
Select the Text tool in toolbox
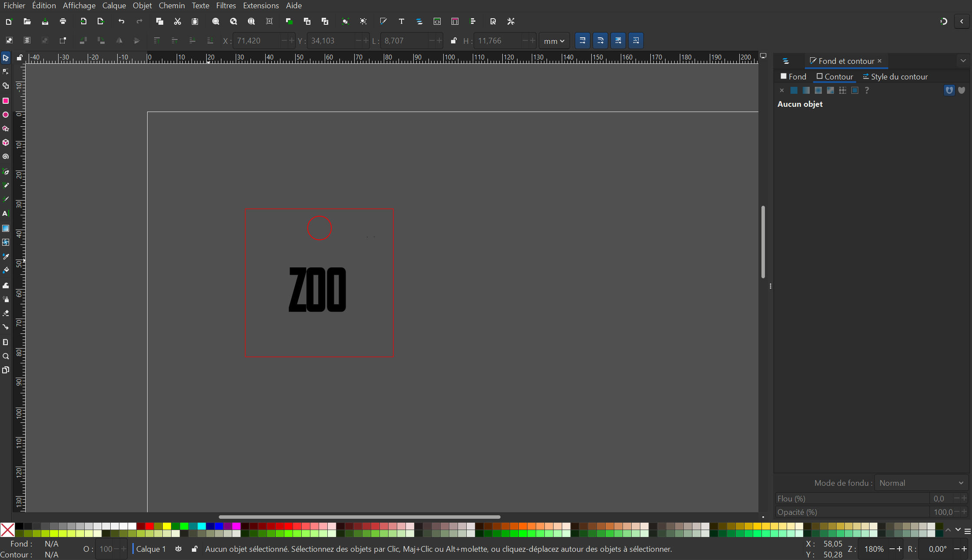click(6, 214)
